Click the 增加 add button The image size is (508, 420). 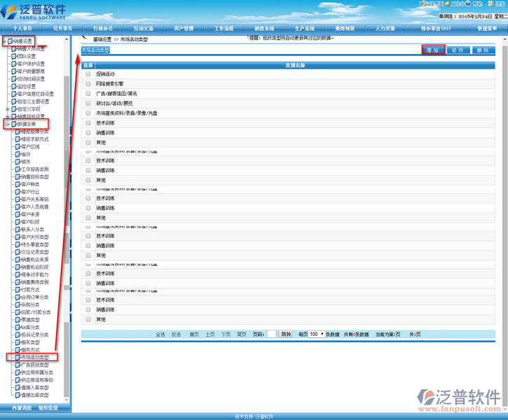[x=432, y=50]
